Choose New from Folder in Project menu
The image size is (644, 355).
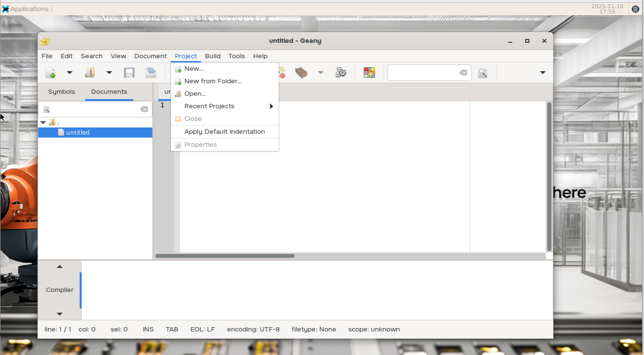point(213,81)
